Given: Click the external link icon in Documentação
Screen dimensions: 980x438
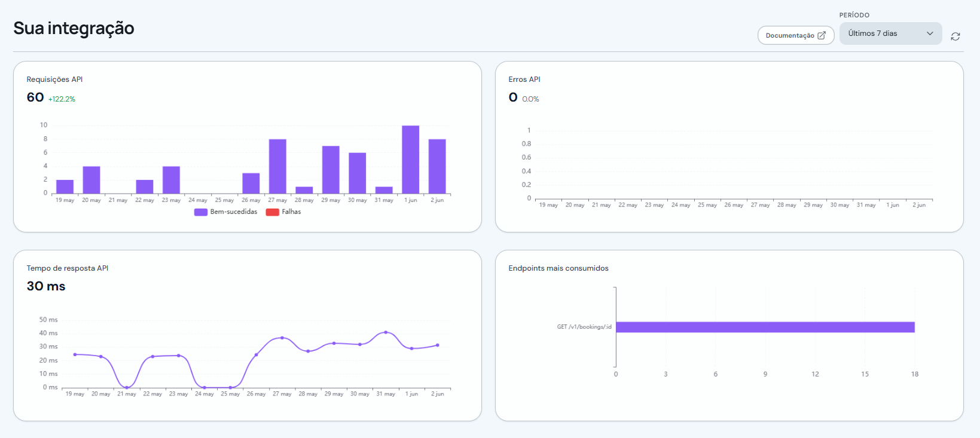Looking at the screenshot, I should tap(822, 35).
